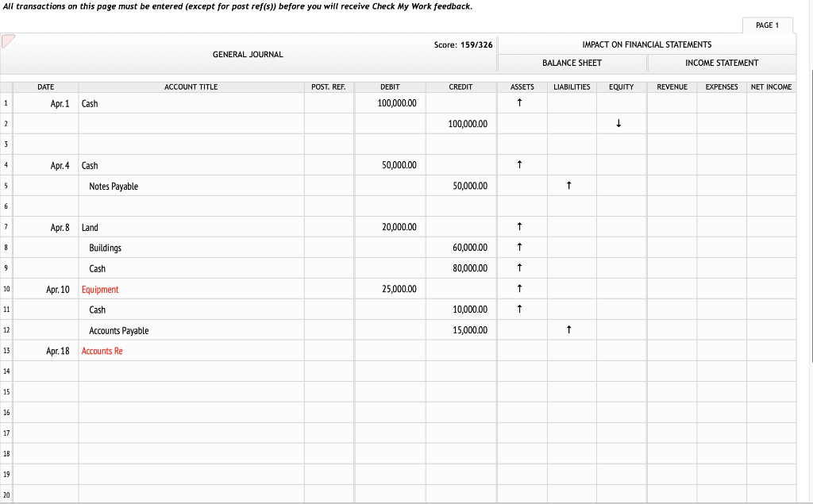Toggle the Assets up arrow on row 1
This screenshot has width=813, height=504.
521,103
